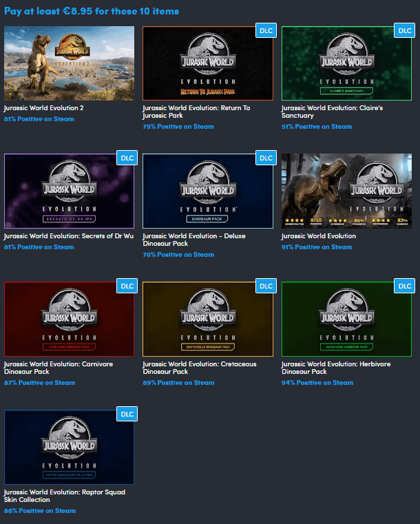
Task: Open the Carnivore Dinosaur Pack cover image
Action: 69,319
